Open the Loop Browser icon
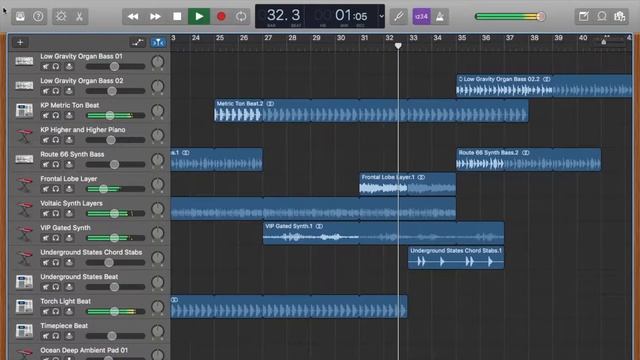Image resolution: width=640 pixels, height=360 pixels. 602,16
